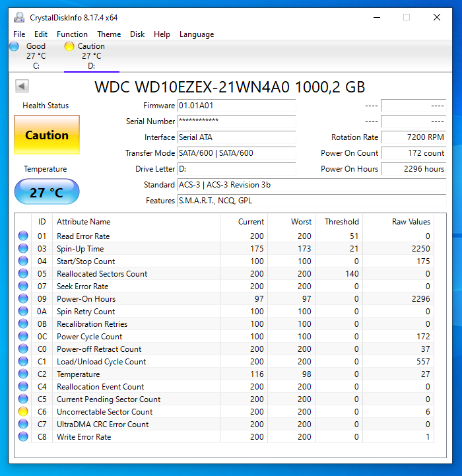Click the status orb for Current Pending Sector Count

pyautogui.click(x=23, y=399)
